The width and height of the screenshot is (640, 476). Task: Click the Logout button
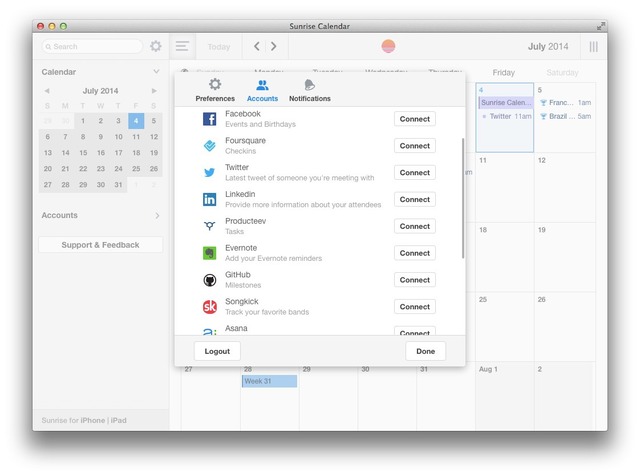click(217, 351)
